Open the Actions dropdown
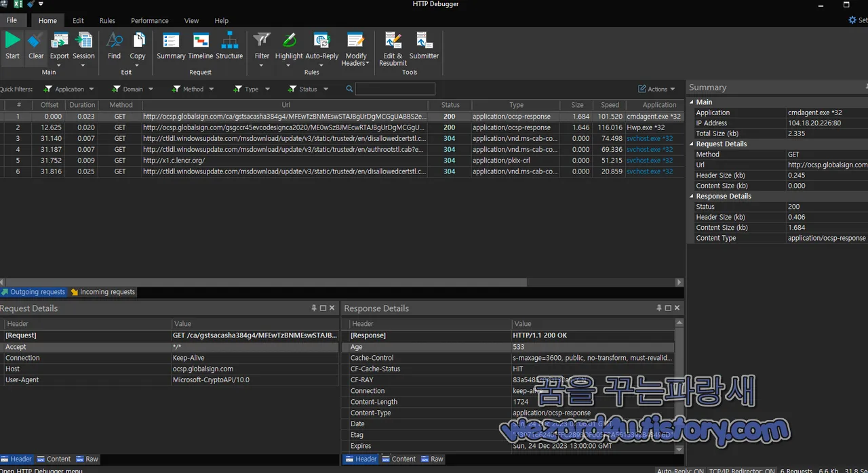 [x=657, y=89]
